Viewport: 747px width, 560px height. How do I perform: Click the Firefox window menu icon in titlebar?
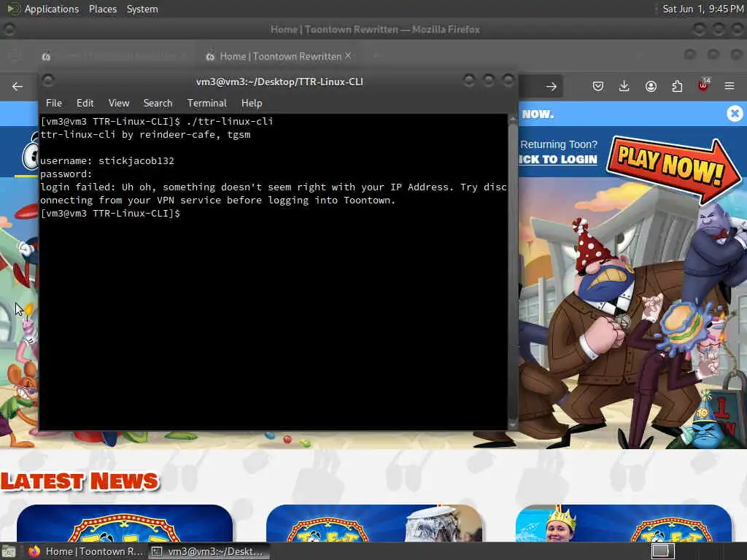tap(9, 29)
